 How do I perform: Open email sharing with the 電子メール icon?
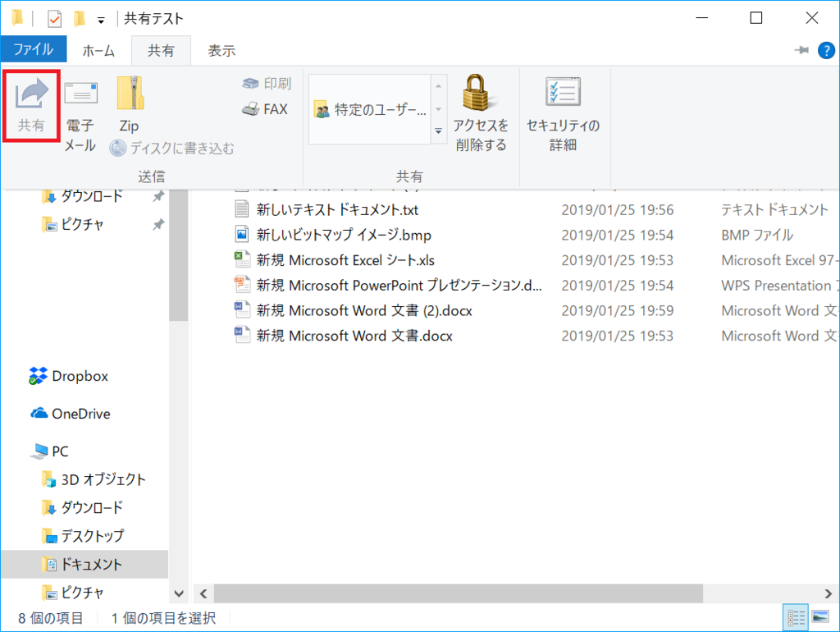click(x=81, y=105)
